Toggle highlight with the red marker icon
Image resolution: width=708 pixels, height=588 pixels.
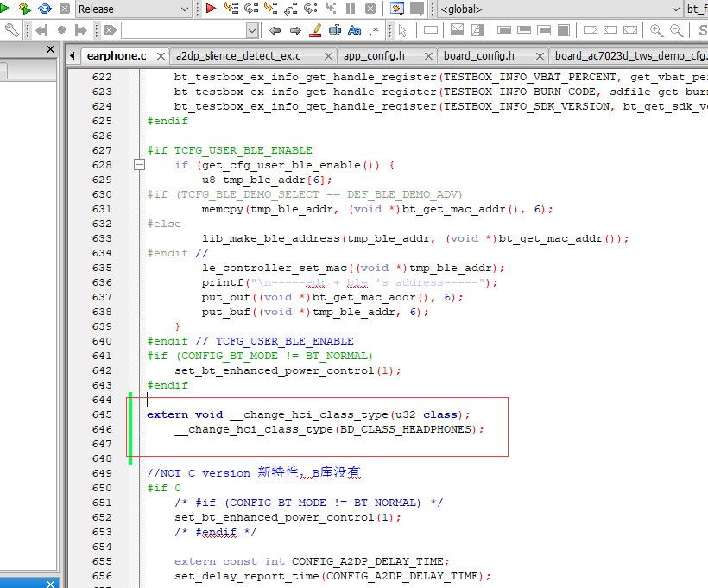[x=315, y=30]
